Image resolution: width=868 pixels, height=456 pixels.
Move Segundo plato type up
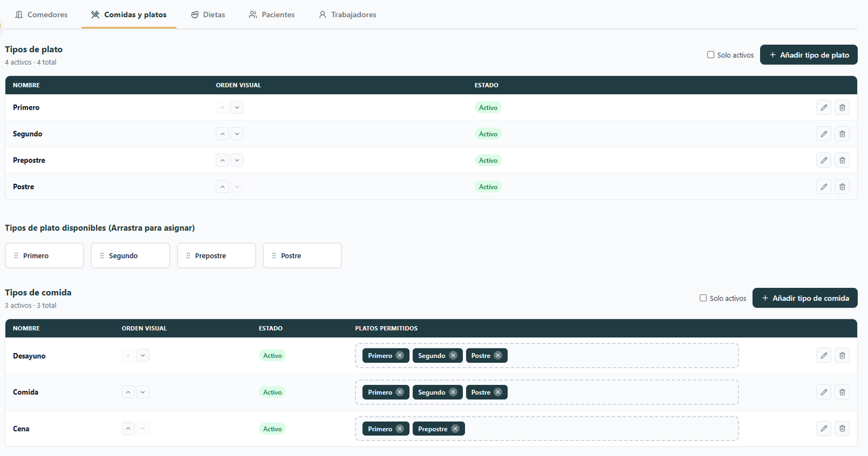point(222,134)
